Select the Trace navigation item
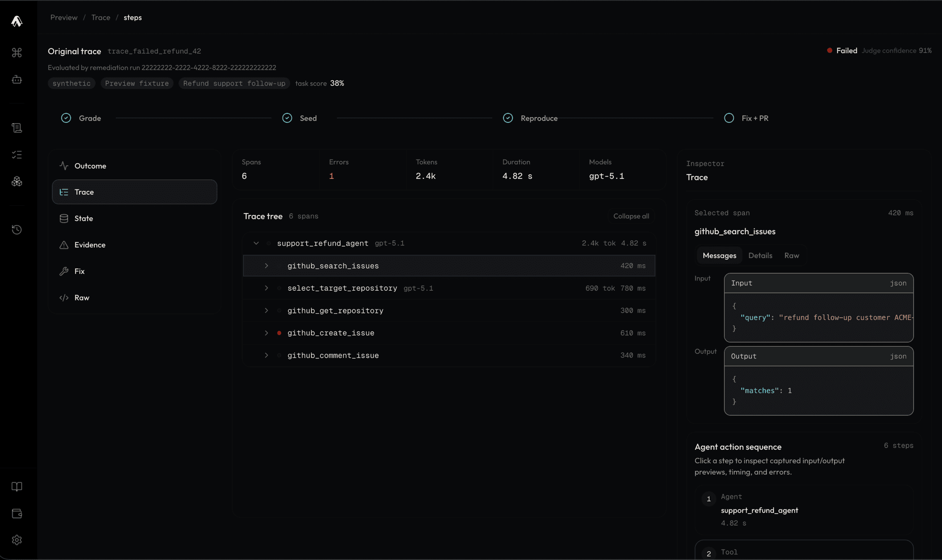The image size is (942, 560). [x=135, y=192]
